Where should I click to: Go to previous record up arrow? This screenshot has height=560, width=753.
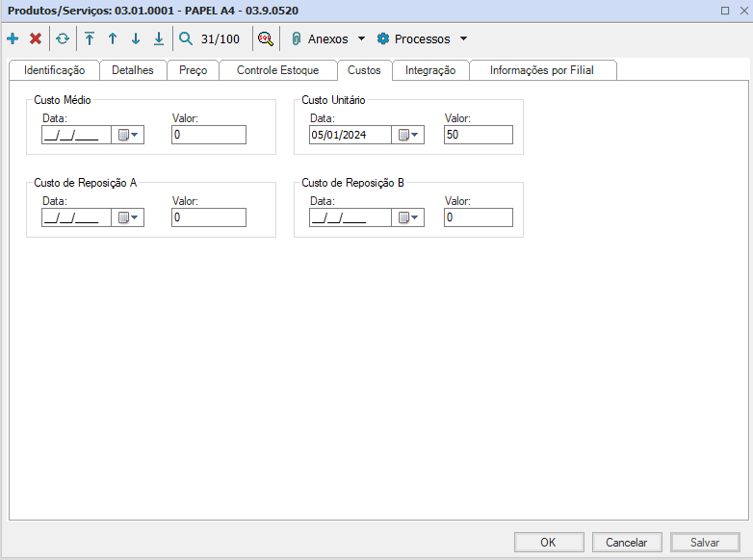(113, 39)
